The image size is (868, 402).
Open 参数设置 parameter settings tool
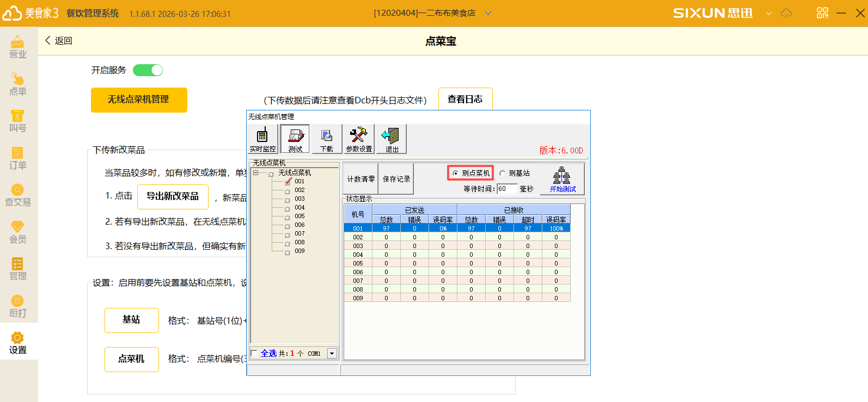359,139
